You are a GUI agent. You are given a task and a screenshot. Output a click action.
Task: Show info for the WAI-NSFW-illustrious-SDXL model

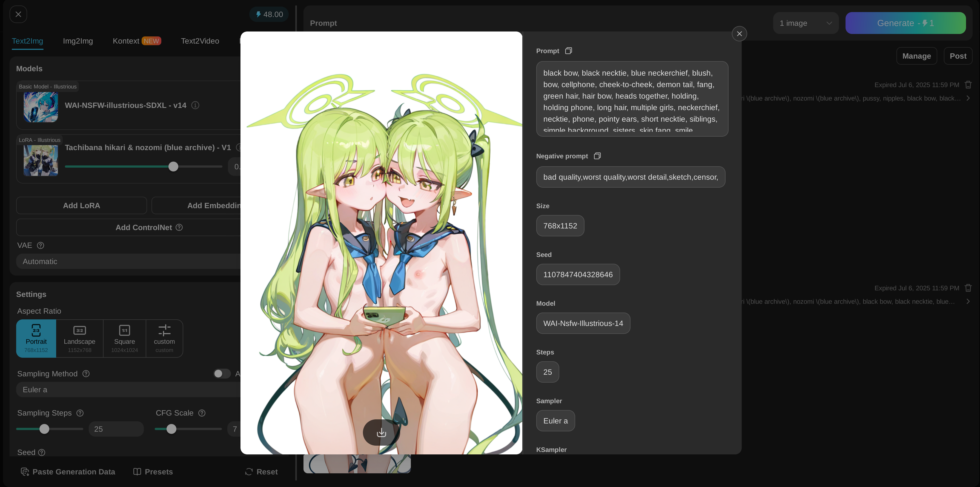coord(195,105)
